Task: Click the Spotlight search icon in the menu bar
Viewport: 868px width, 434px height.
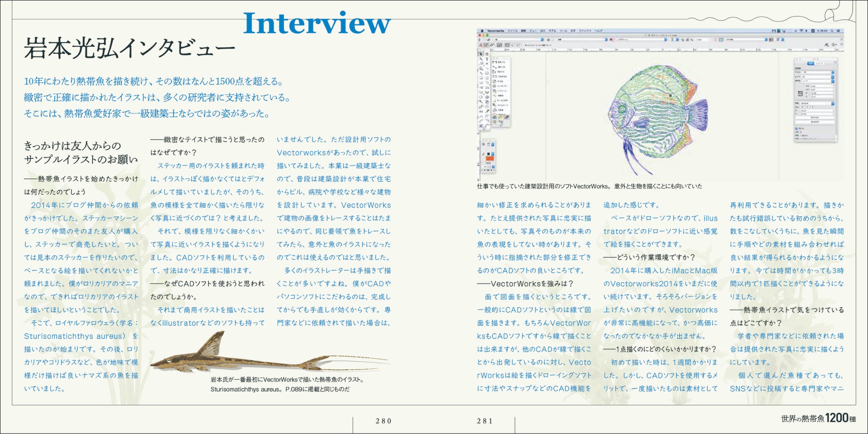Action: pos(832,31)
